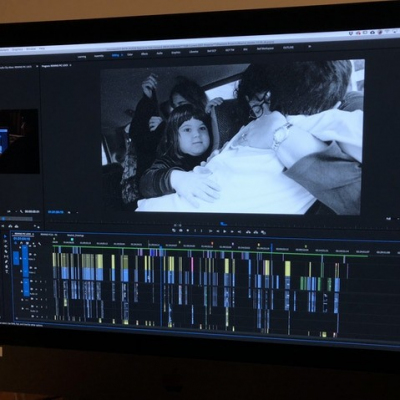The height and width of the screenshot is (400, 400).
Task: Switch to Graphics workspace
Action: 176,53
